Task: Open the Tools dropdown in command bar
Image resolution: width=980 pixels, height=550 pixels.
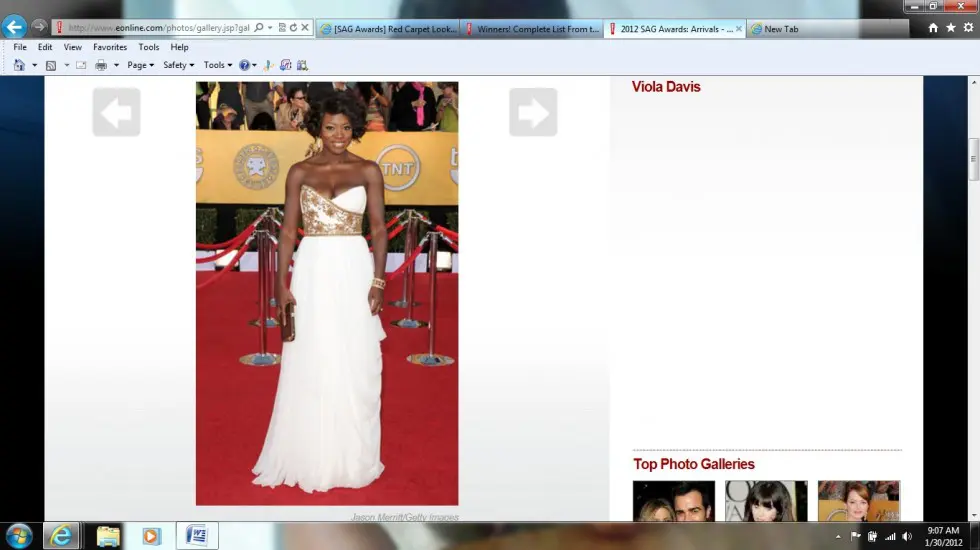Action: tap(218, 65)
